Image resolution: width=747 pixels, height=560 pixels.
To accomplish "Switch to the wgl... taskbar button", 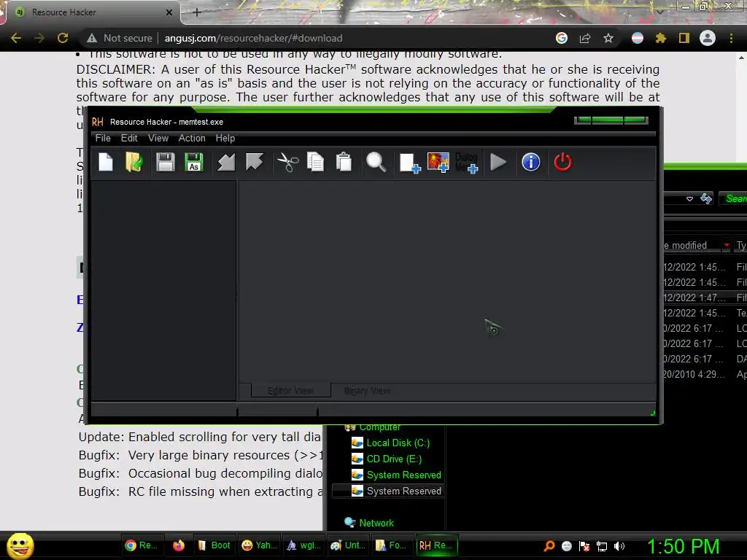I will point(303,545).
